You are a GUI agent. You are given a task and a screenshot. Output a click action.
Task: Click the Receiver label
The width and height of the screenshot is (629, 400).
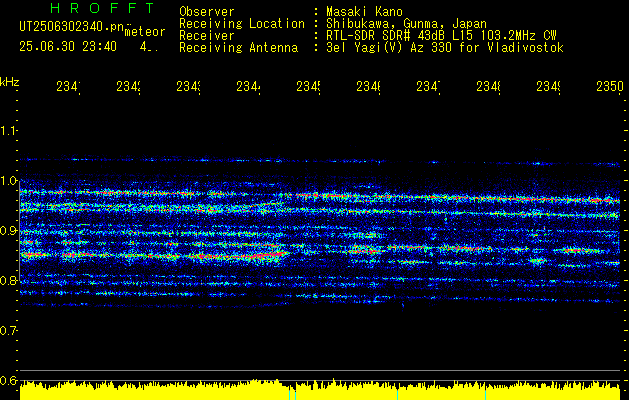pyautogui.click(x=207, y=36)
